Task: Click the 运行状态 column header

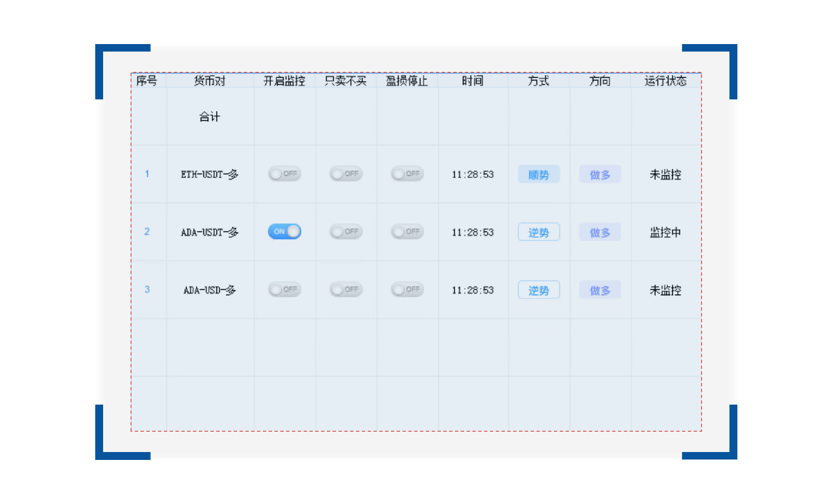Action: [x=665, y=81]
